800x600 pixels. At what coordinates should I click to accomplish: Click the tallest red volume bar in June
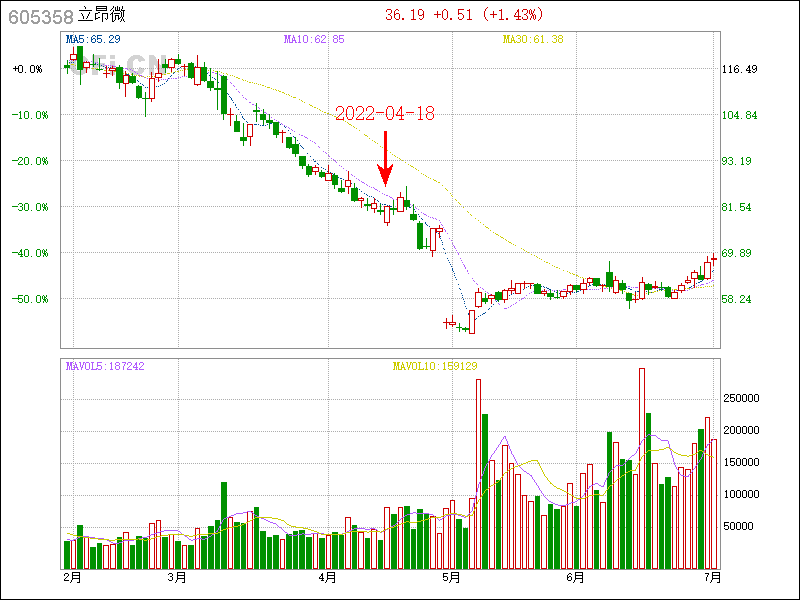pos(641,468)
